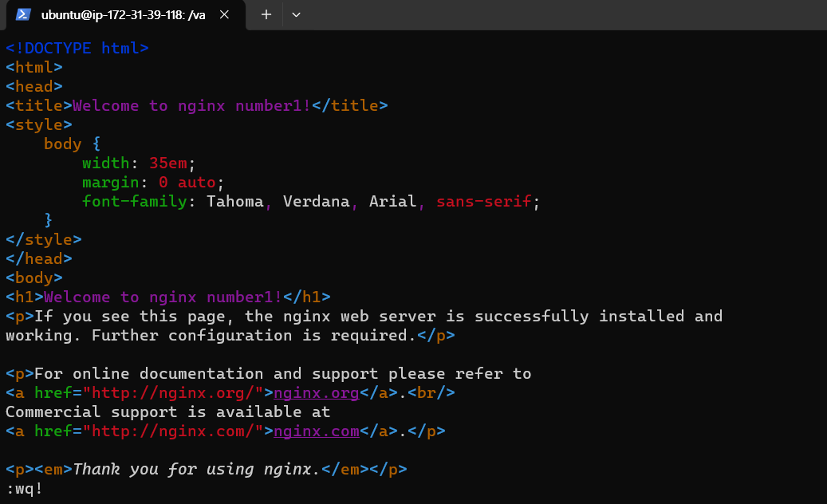The height and width of the screenshot is (504, 827).
Task: Click the 'width: 35em;' CSS line
Action: tap(139, 163)
